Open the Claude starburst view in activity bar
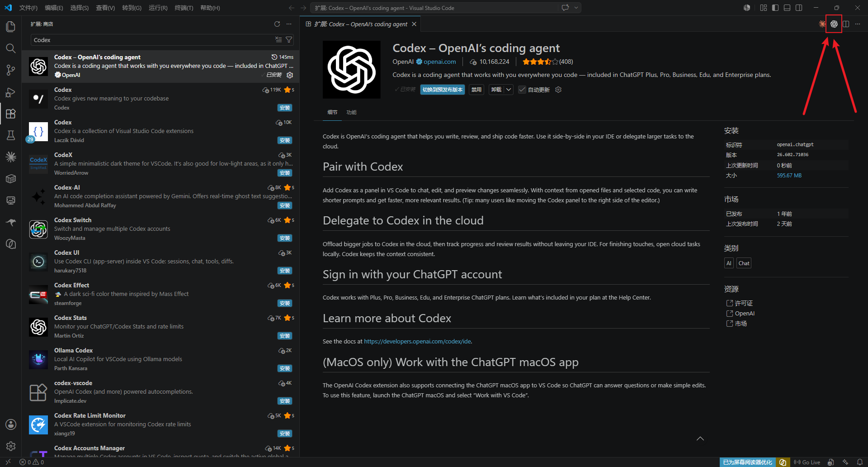This screenshot has width=868, height=467. [11, 157]
